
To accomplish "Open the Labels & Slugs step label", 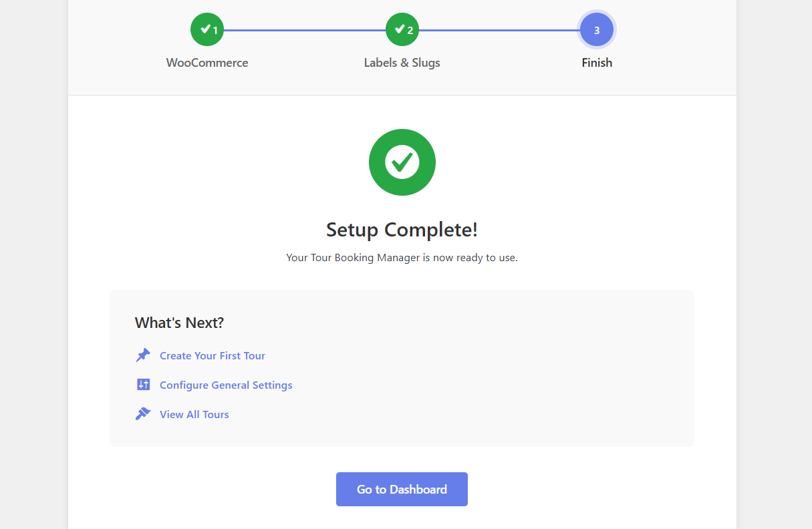I will pos(402,63).
